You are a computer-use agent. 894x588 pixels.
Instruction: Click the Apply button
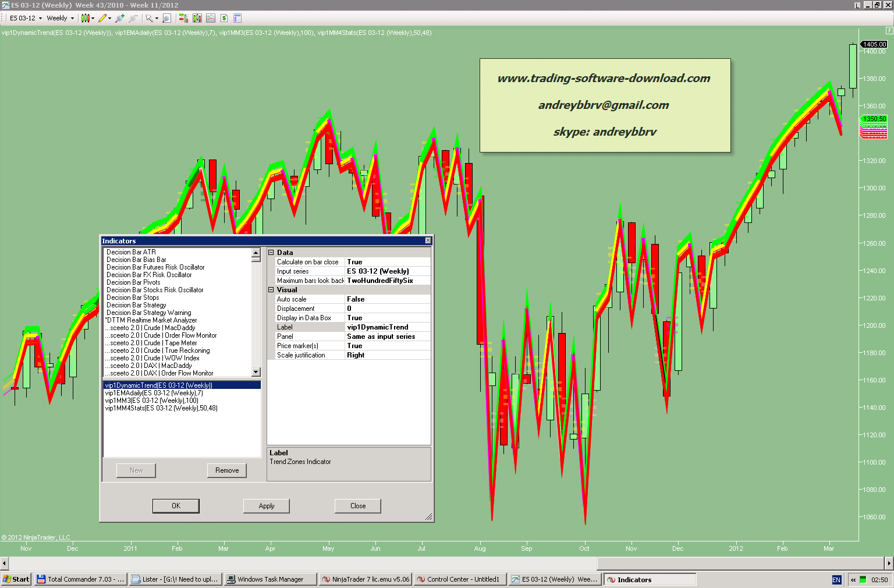pos(266,506)
